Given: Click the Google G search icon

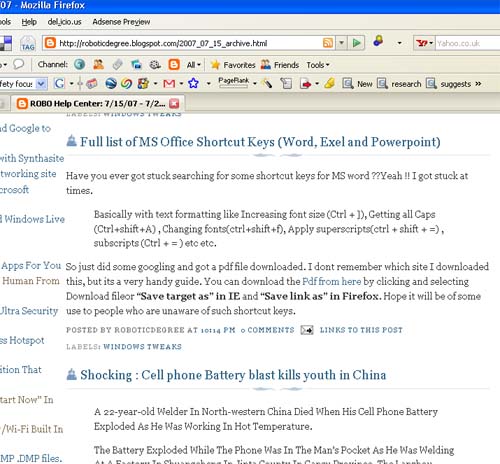Looking at the screenshot, I should [59, 83].
